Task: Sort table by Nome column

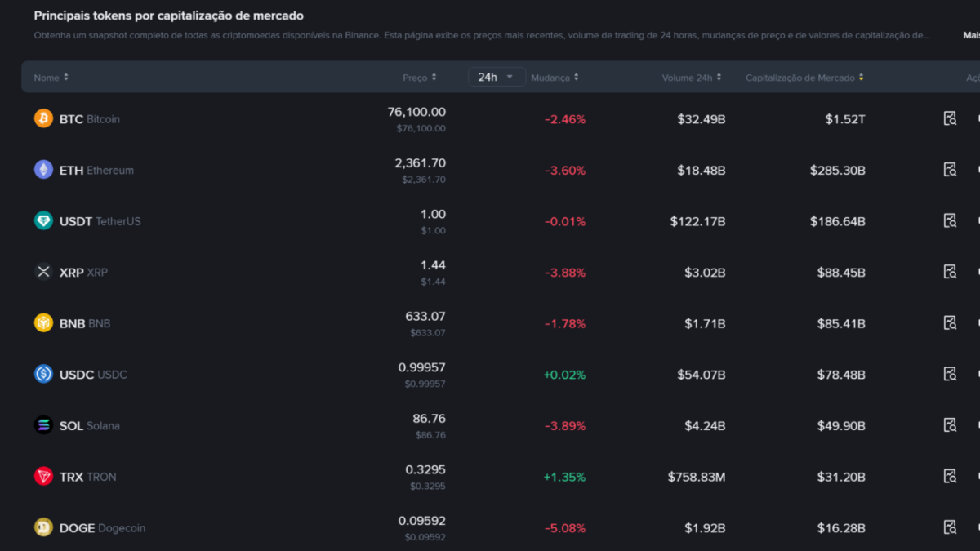Action: tap(51, 78)
